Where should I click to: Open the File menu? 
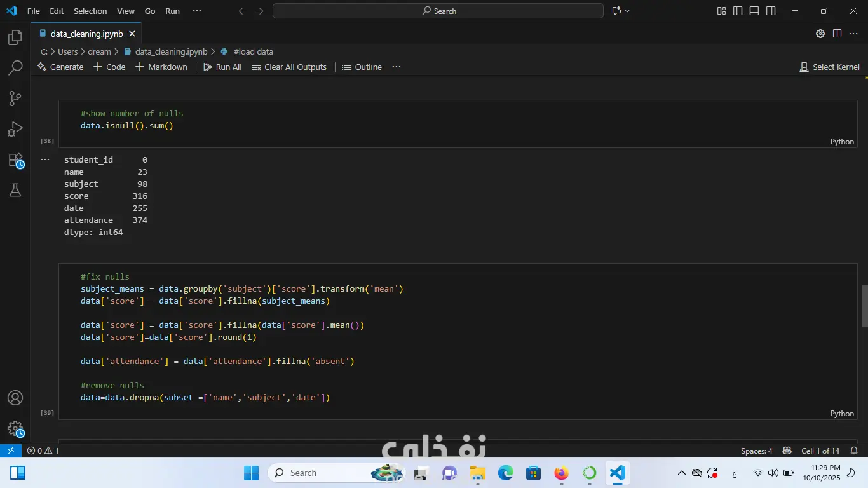(x=34, y=11)
